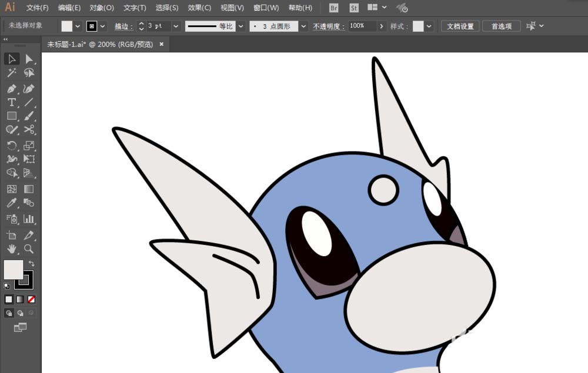Image resolution: width=588 pixels, height=373 pixels.
Task: Open fill color dropdown in control bar
Action: pyautogui.click(x=78, y=26)
